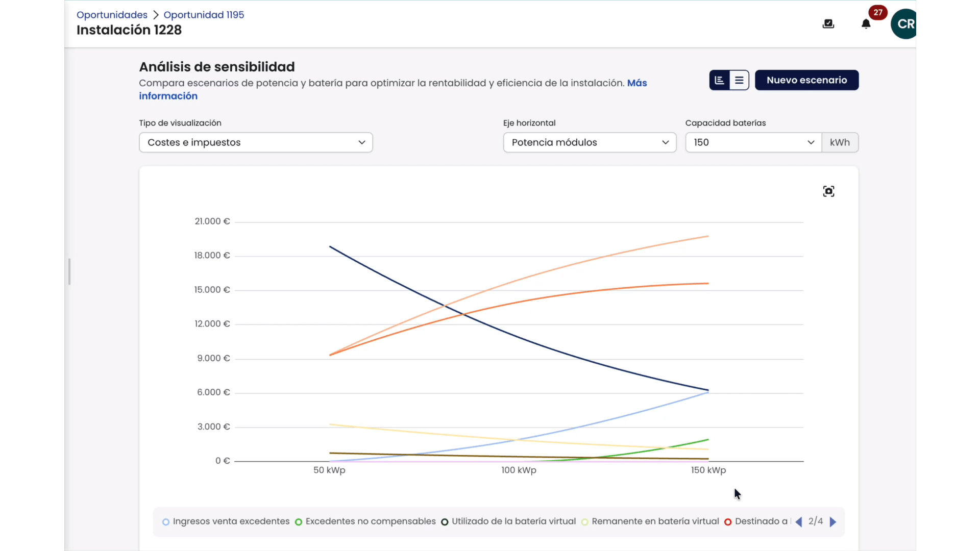Click Nuevo escenario button
The image size is (980, 551).
[x=806, y=80]
